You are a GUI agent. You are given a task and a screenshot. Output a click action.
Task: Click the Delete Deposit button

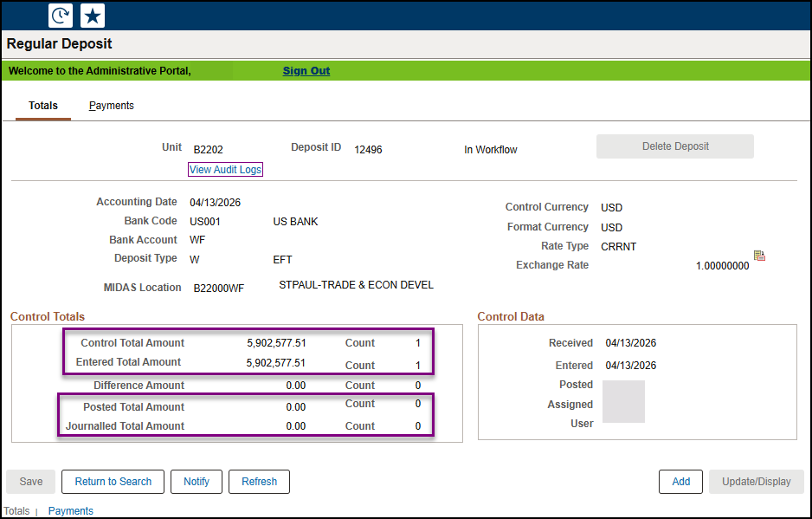(x=674, y=146)
